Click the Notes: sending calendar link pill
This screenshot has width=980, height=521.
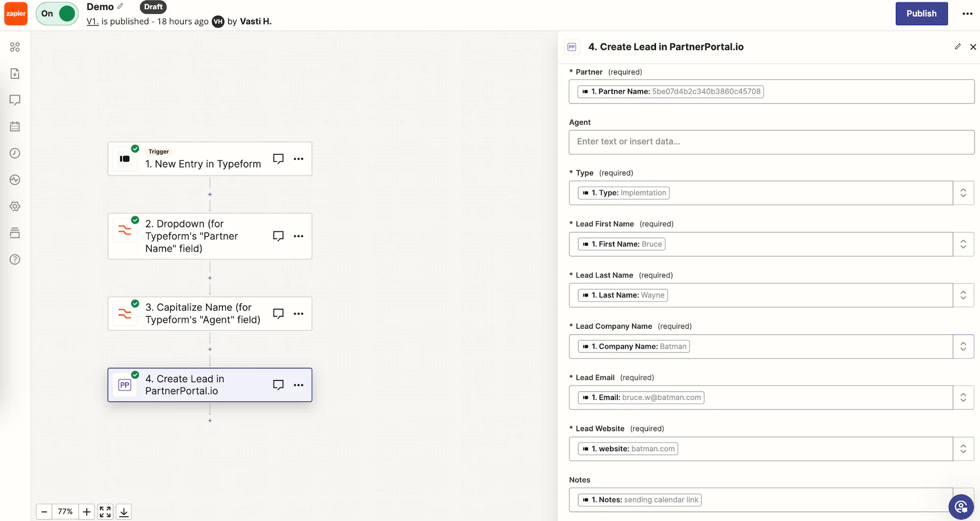point(639,500)
